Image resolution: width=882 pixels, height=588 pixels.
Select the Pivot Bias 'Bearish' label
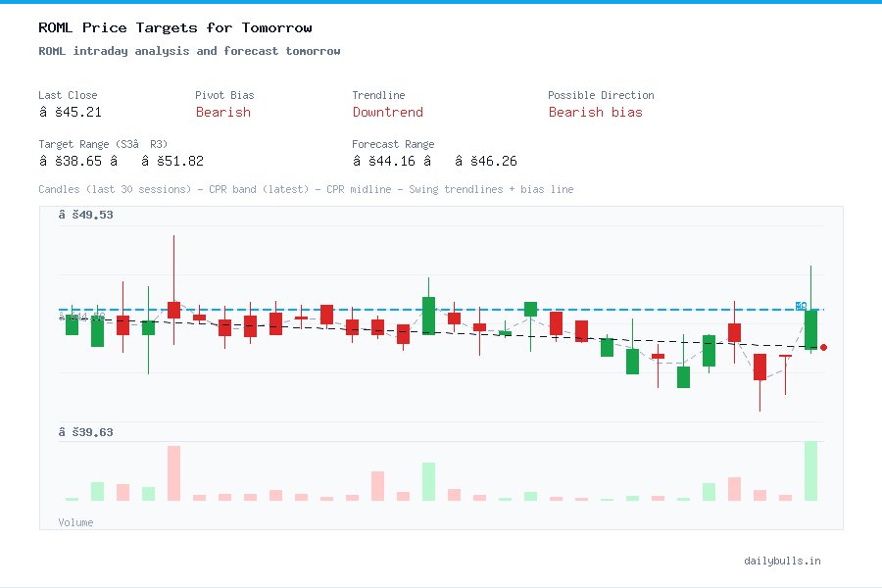coord(223,113)
